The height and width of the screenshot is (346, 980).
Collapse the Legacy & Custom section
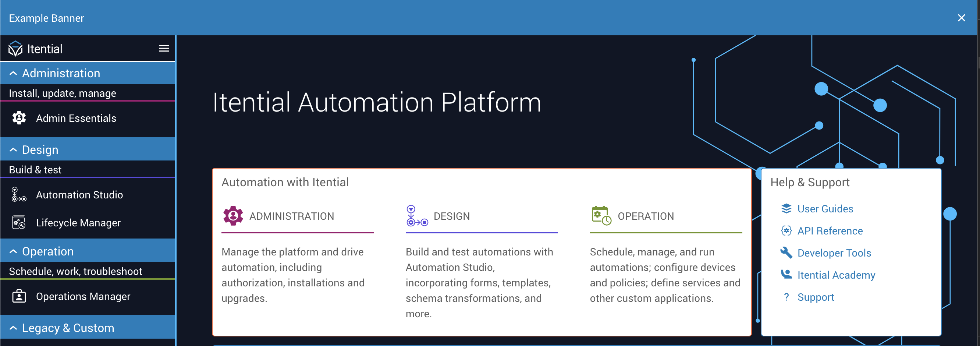(13, 328)
